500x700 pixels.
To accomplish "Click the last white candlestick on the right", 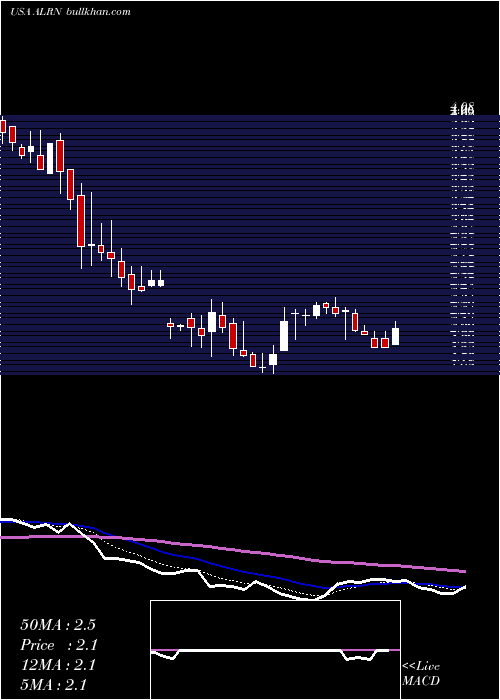I will click(x=395, y=336).
